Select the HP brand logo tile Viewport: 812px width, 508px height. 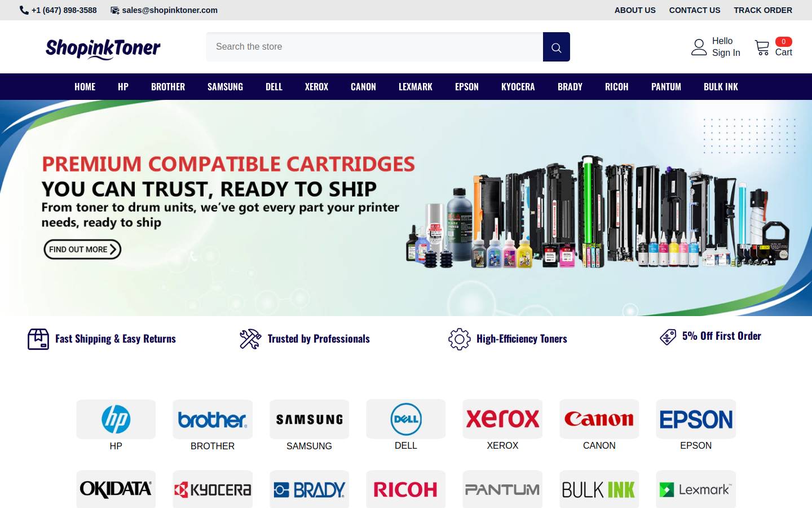pos(116,419)
